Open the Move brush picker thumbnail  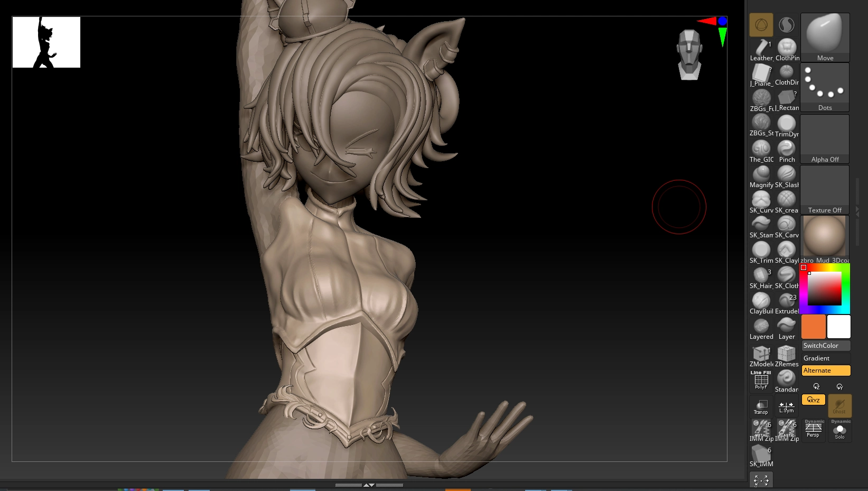pyautogui.click(x=825, y=37)
